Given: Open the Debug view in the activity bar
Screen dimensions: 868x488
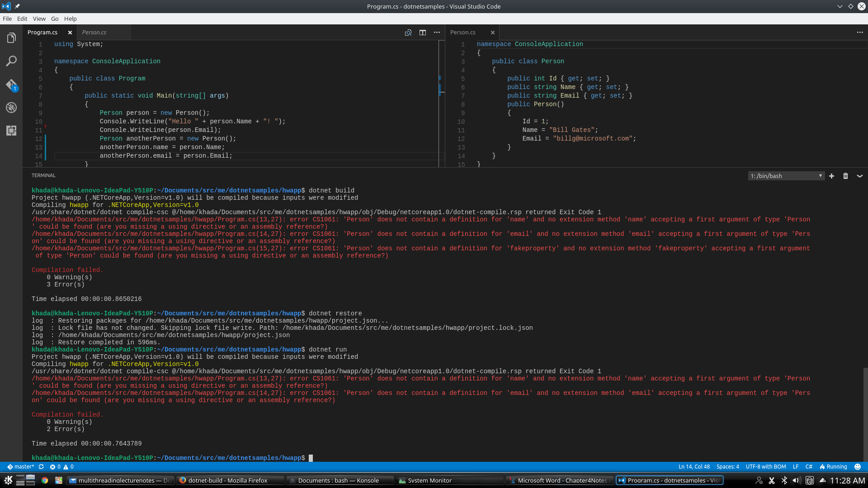Looking at the screenshot, I should tap(11, 108).
